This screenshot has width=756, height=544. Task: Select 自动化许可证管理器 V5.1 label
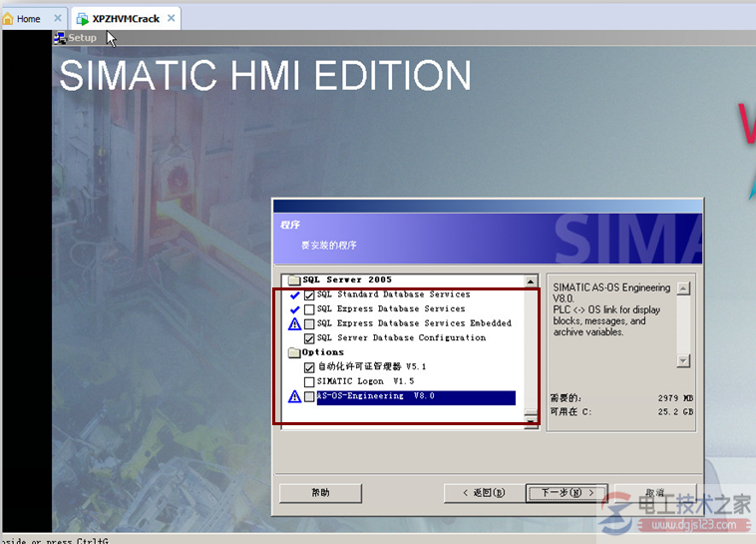click(x=372, y=367)
